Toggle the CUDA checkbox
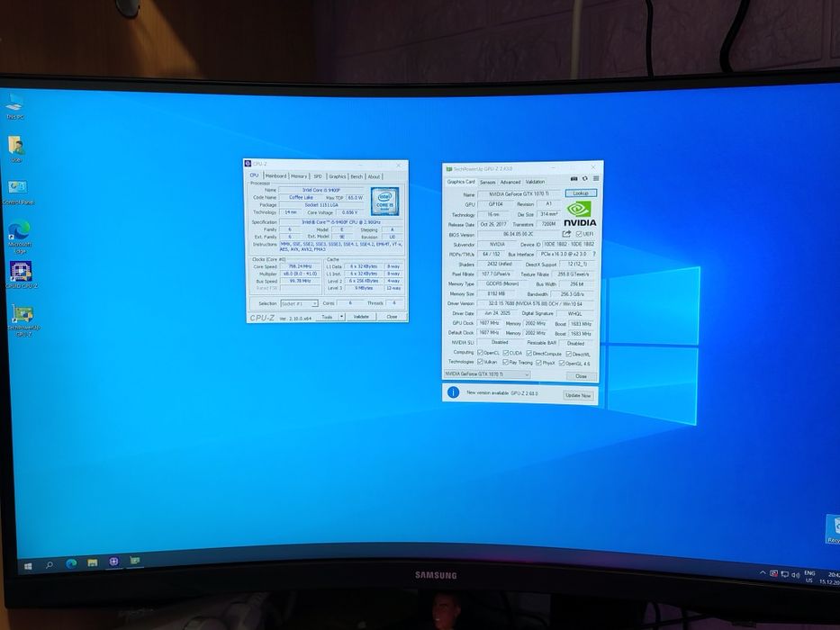This screenshot has height=630, width=840. pos(505,353)
